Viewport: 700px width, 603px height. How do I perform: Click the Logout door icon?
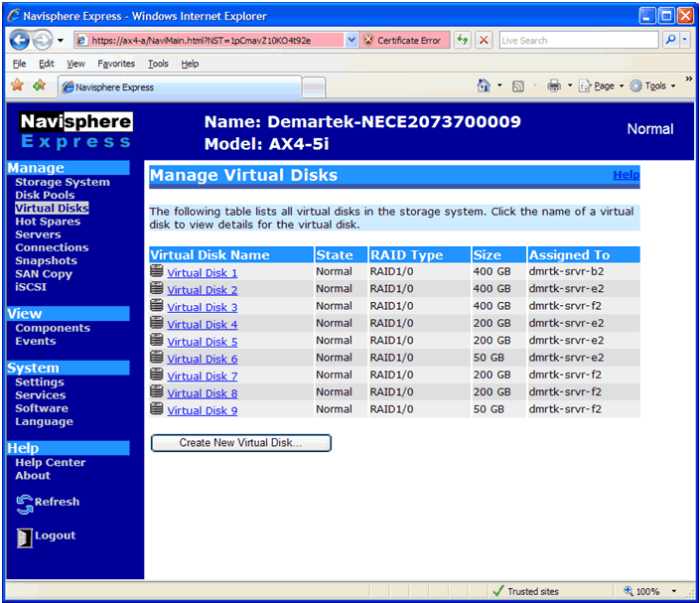click(x=25, y=537)
